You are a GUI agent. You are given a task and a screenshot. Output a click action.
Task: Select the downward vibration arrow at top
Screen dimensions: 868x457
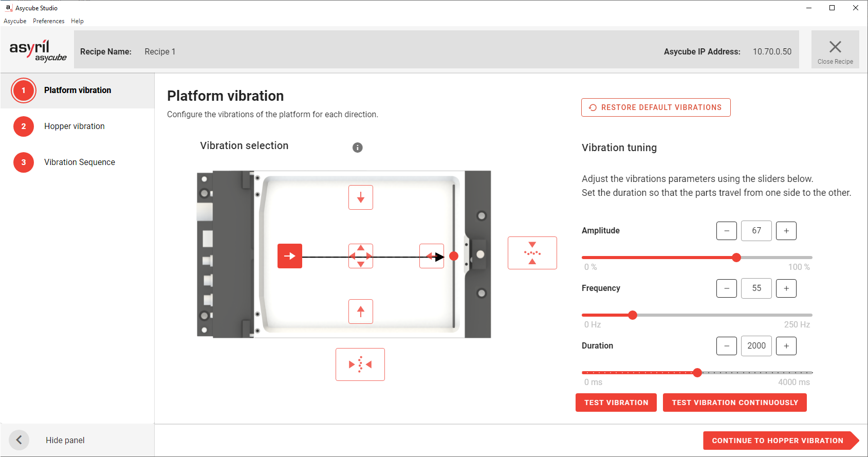coord(361,197)
